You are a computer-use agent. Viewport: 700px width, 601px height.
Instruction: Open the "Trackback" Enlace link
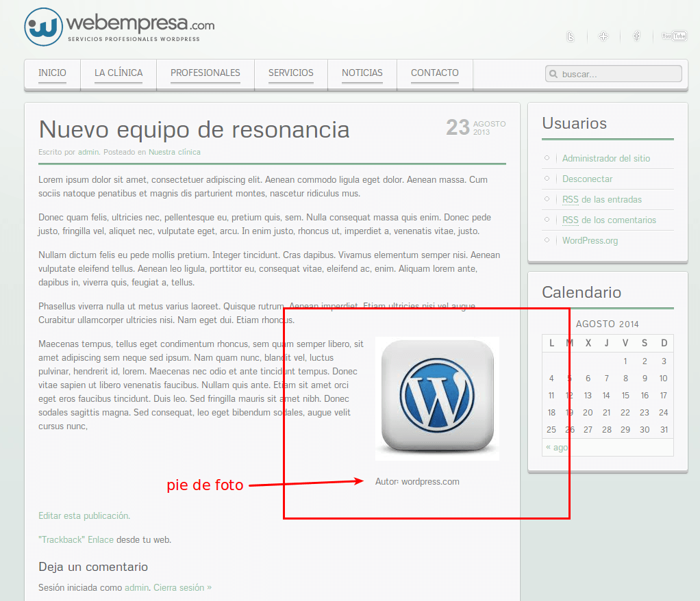76,540
